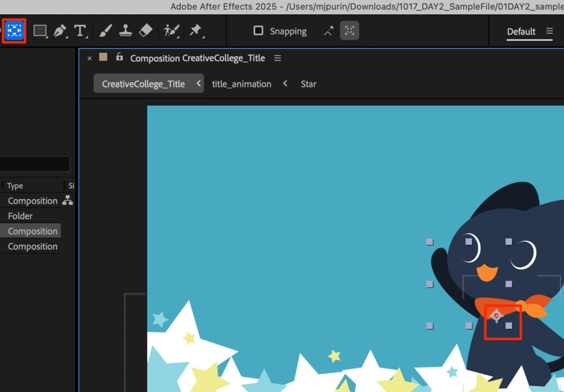Choose the Default workspace
The height and width of the screenshot is (392, 564).
point(521,31)
